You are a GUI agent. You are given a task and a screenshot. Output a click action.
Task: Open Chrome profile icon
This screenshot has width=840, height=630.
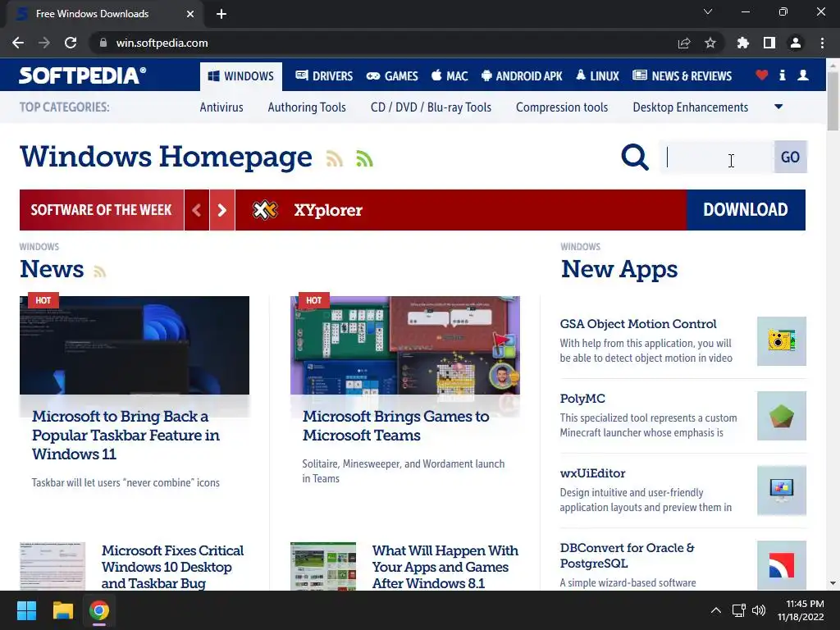[x=796, y=43]
